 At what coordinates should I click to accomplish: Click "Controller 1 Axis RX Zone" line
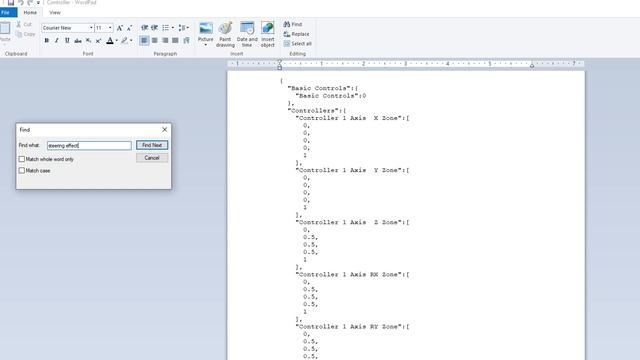point(353,275)
